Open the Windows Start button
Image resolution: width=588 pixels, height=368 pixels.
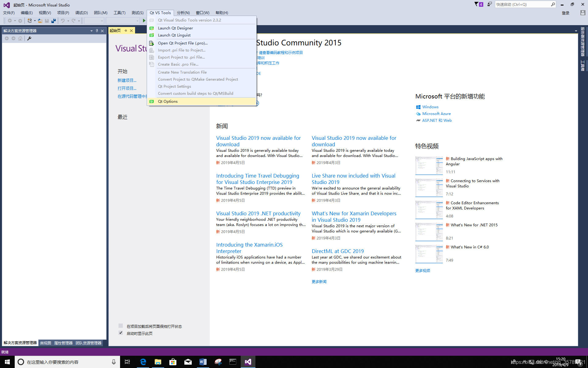[x=7, y=362]
